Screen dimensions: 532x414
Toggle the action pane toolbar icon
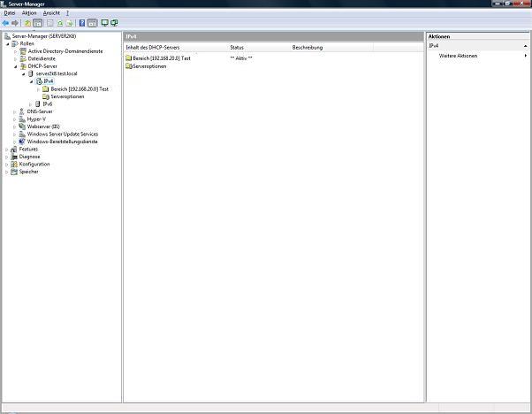point(92,23)
